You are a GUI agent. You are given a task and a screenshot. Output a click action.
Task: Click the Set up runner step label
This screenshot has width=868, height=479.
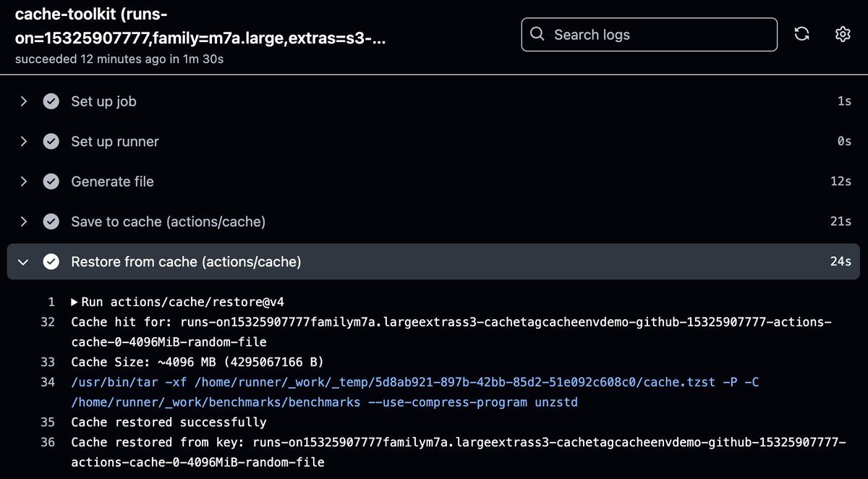(115, 142)
